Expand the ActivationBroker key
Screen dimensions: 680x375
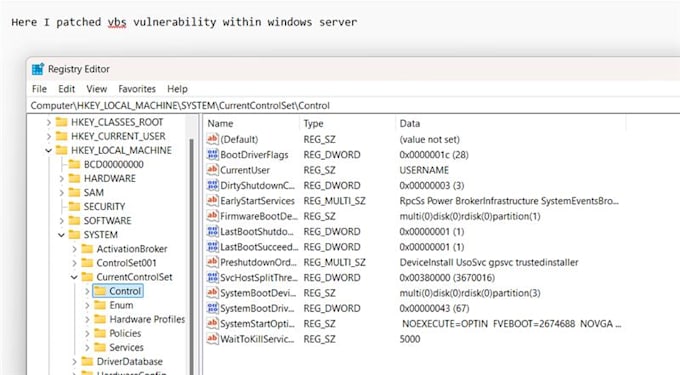(x=74, y=249)
